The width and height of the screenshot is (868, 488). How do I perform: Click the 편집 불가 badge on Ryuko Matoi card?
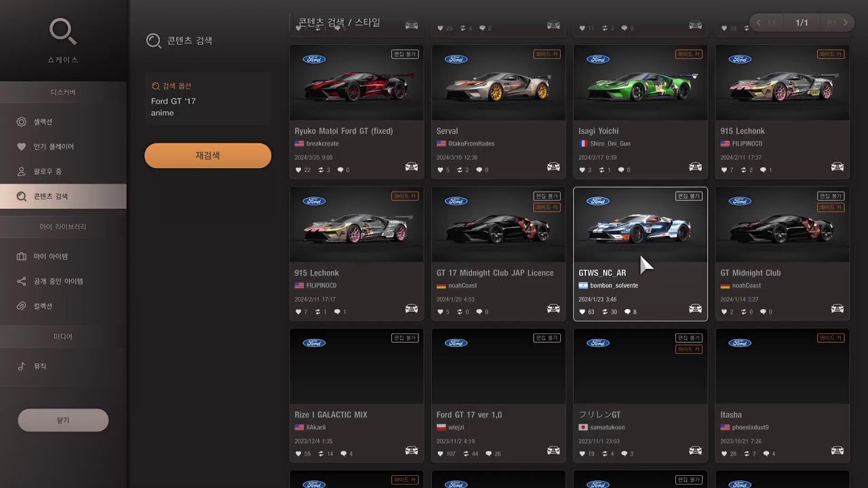point(405,54)
